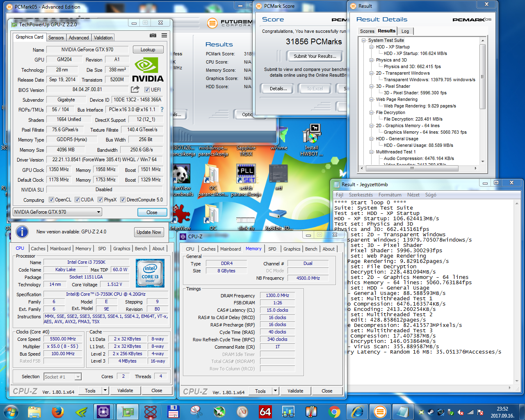Click the DRAM Frequency 1300.0 MHz value
Screen dimensions: 525x420
277,295
